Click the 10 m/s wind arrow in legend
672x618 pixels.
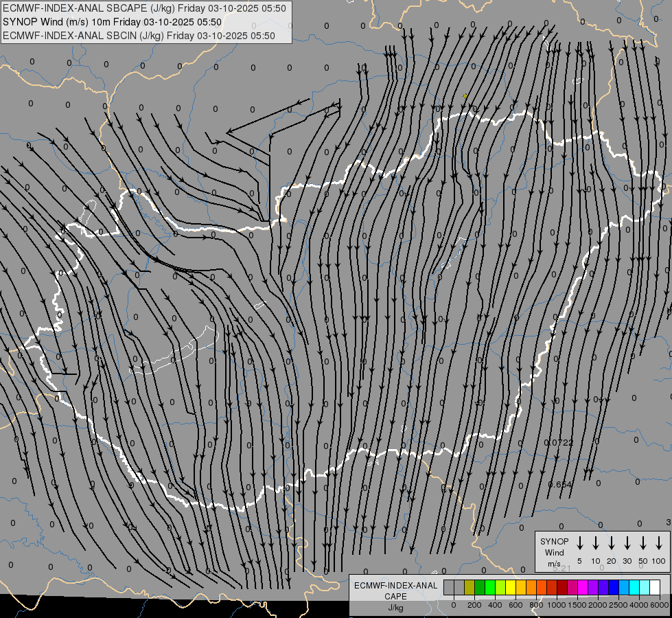[x=596, y=543]
